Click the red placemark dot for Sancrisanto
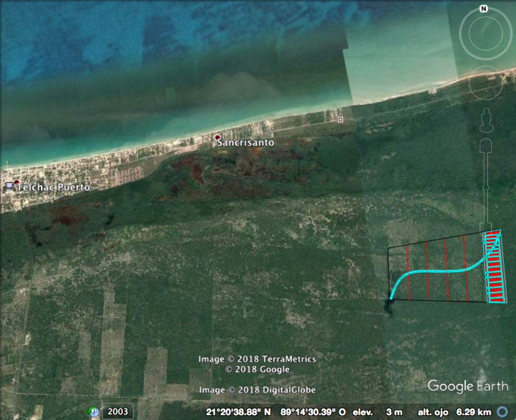The width and height of the screenshot is (516, 420). click(218, 137)
